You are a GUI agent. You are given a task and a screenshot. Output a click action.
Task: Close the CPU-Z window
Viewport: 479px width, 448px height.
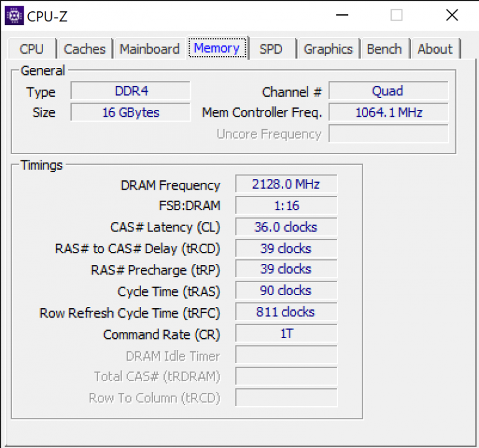coord(452,16)
